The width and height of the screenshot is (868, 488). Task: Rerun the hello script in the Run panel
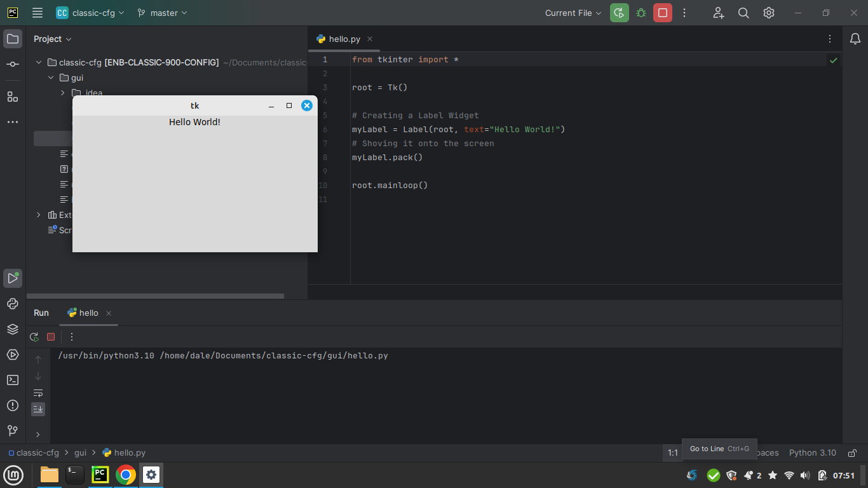pos(34,337)
